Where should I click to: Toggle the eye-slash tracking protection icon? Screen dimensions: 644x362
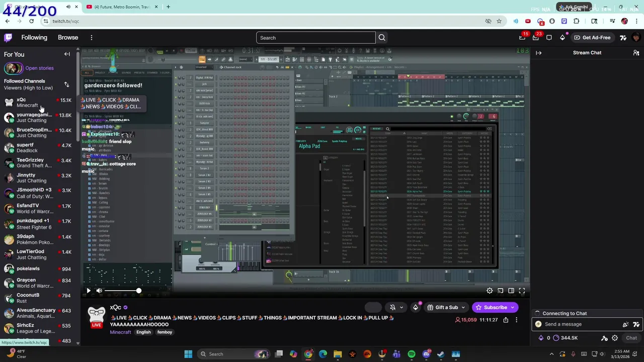pyautogui.click(x=488, y=21)
